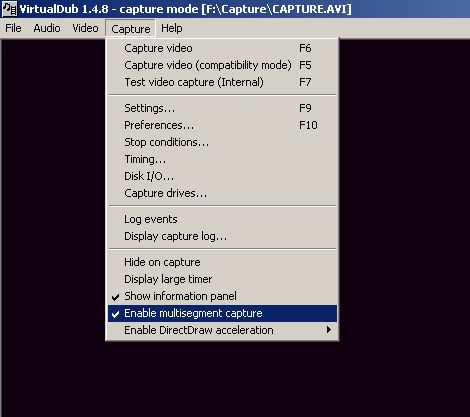Toggle Log events option
The image size is (470, 417).
pos(222,219)
